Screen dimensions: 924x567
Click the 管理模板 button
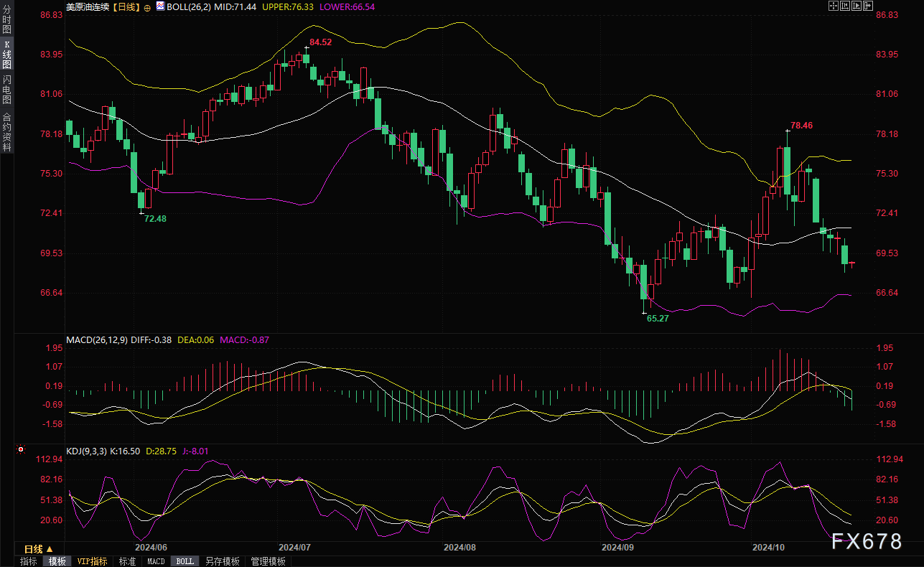pyautogui.click(x=268, y=561)
